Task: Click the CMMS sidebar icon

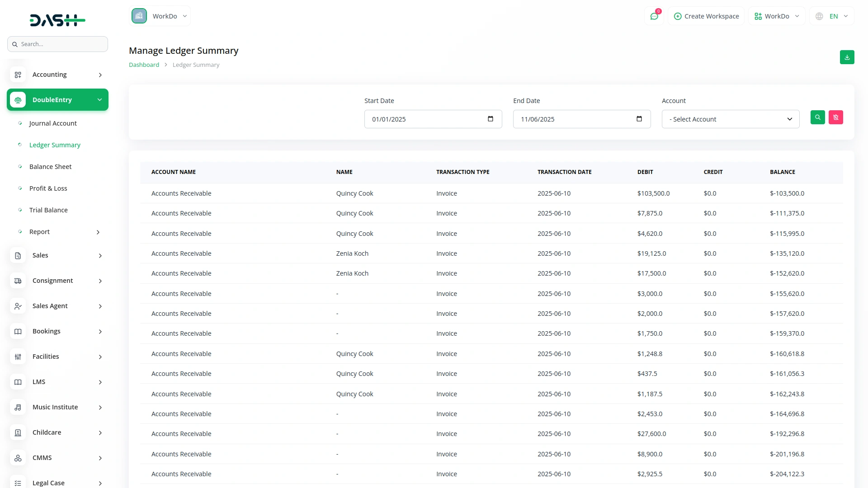Action: 18,458
